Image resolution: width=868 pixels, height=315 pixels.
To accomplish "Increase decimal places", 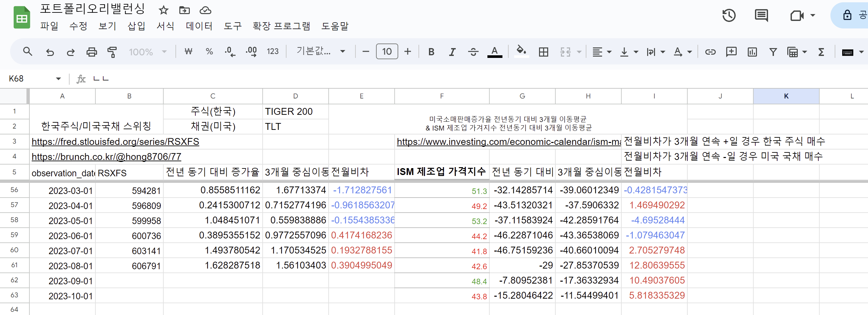I will 251,52.
